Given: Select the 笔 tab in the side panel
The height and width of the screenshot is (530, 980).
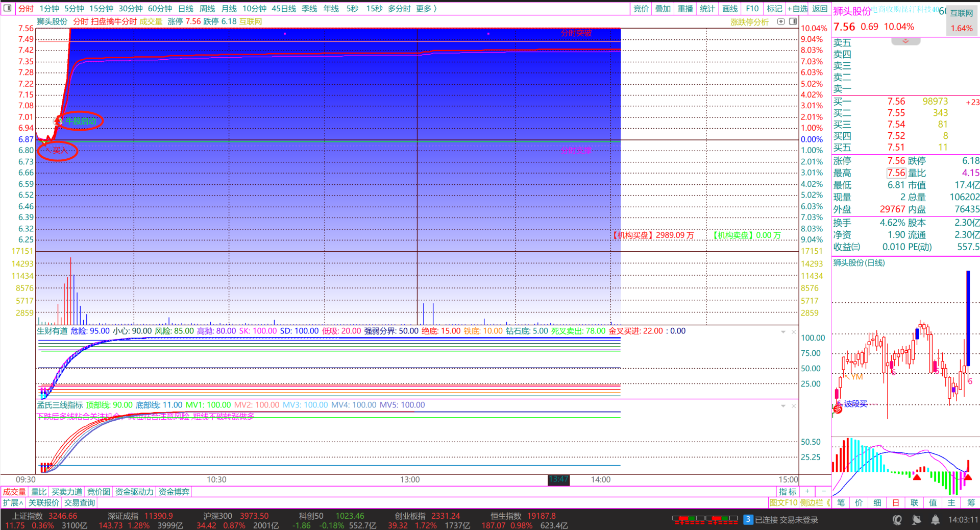Looking at the screenshot, I should [841, 503].
